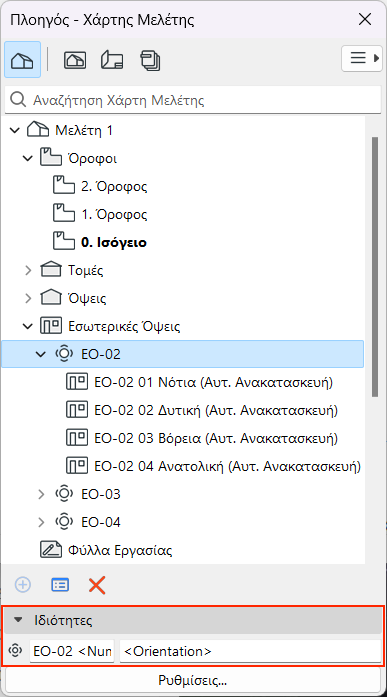Image resolution: width=387 pixels, height=697 pixels.
Task: Click the ΕΟ-04 group marker icon
Action: [x=64, y=522]
